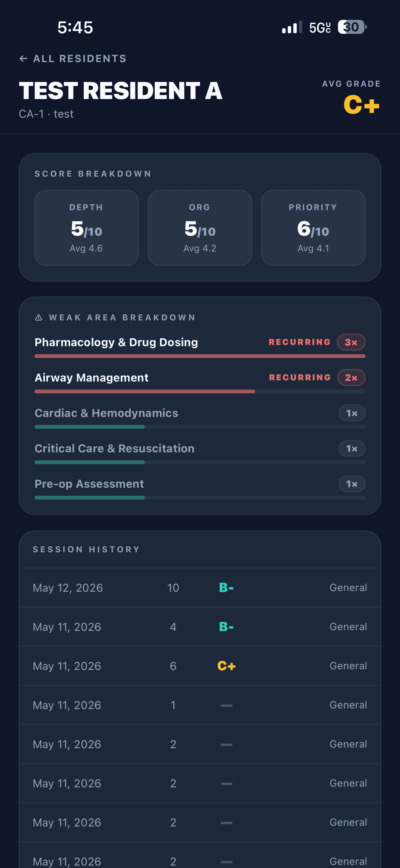Image resolution: width=400 pixels, height=868 pixels.
Task: Open the May 11 session scored 1
Action: 200,705
